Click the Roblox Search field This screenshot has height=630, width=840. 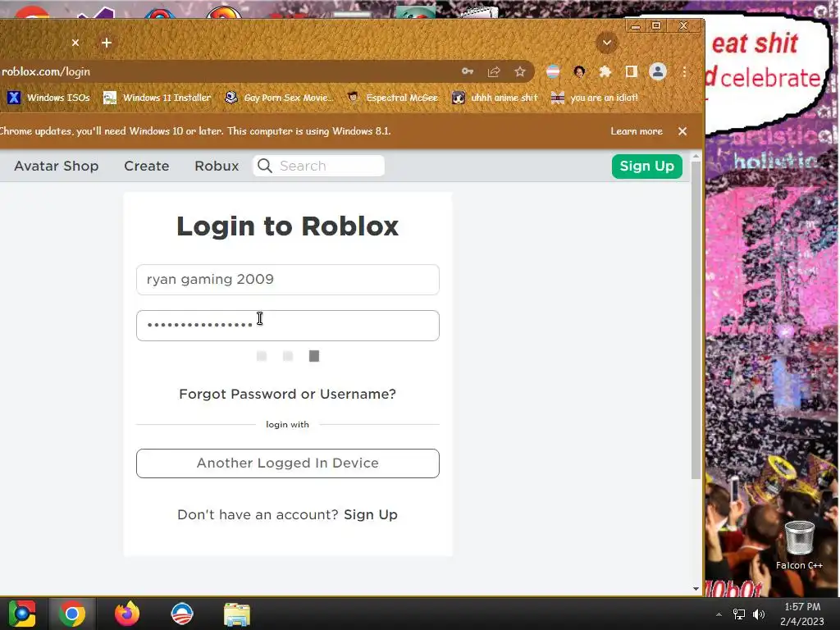pos(319,166)
